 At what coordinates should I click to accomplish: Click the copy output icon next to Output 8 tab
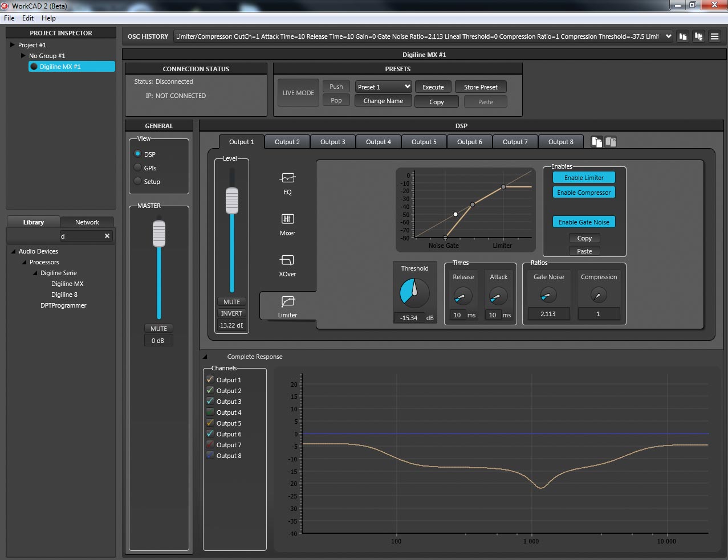pos(596,142)
